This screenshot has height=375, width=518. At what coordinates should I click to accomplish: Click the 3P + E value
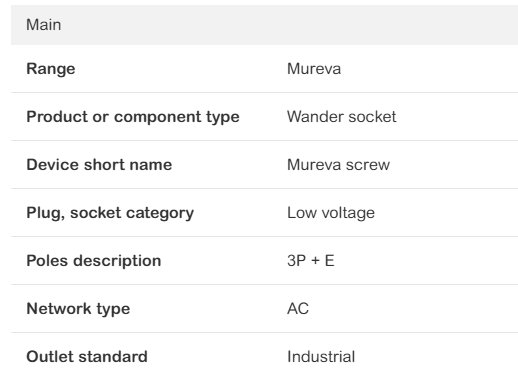click(x=311, y=261)
